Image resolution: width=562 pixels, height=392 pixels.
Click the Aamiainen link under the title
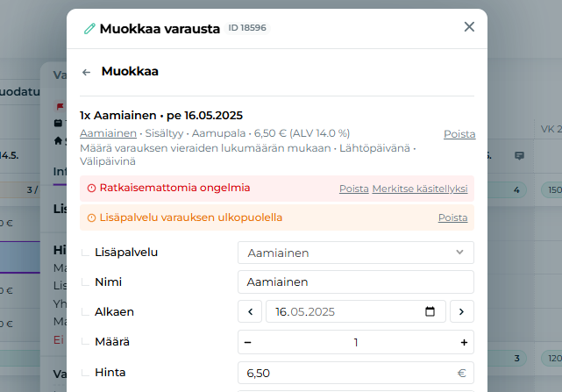click(x=108, y=133)
